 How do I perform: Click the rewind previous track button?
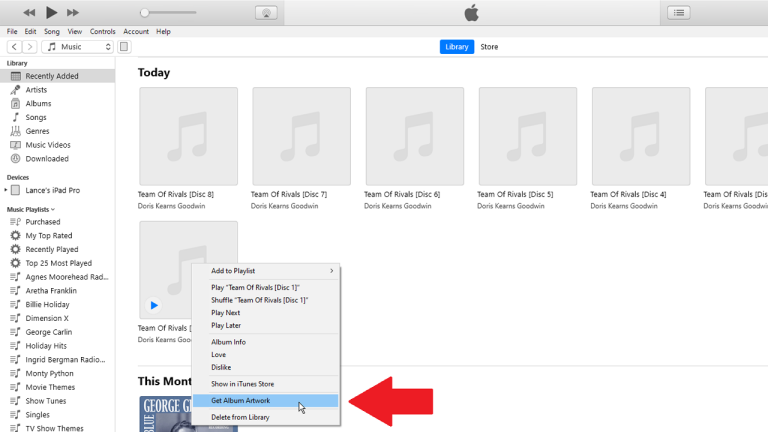pyautogui.click(x=29, y=13)
